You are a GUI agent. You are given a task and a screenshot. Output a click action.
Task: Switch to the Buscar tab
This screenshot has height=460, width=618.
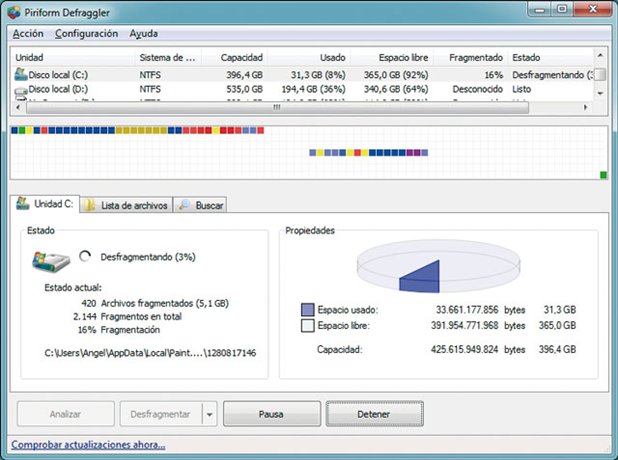click(201, 205)
